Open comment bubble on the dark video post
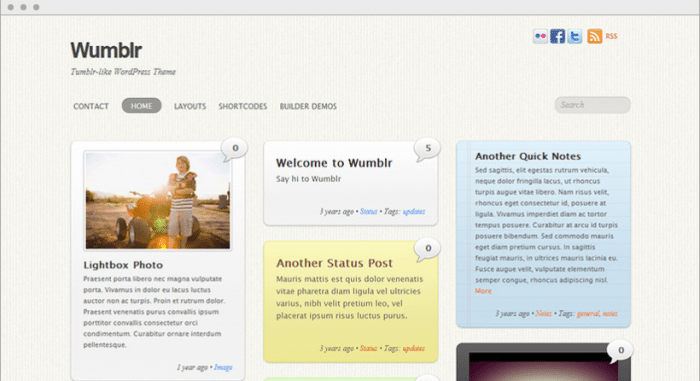700x381 pixels. point(620,351)
